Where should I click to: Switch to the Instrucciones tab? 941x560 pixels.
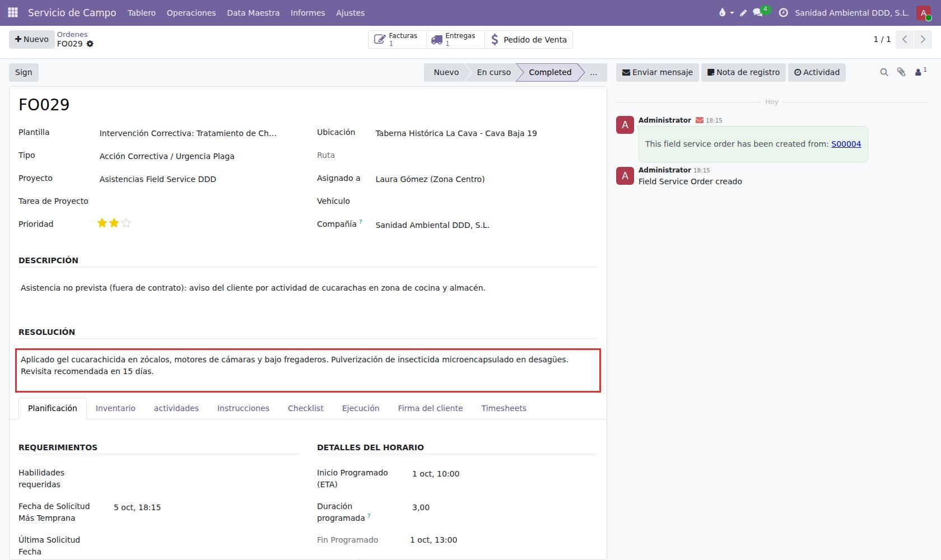coord(243,408)
